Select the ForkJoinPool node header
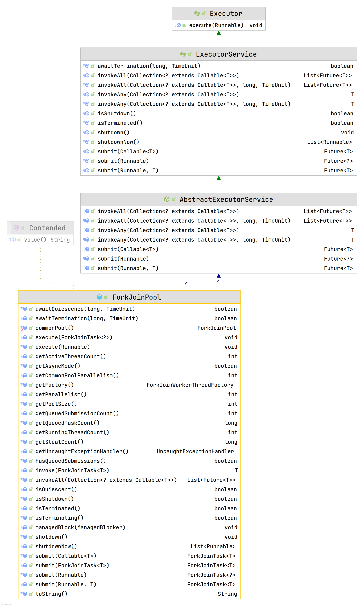Viewport: 364px width, 606px height. [136, 297]
